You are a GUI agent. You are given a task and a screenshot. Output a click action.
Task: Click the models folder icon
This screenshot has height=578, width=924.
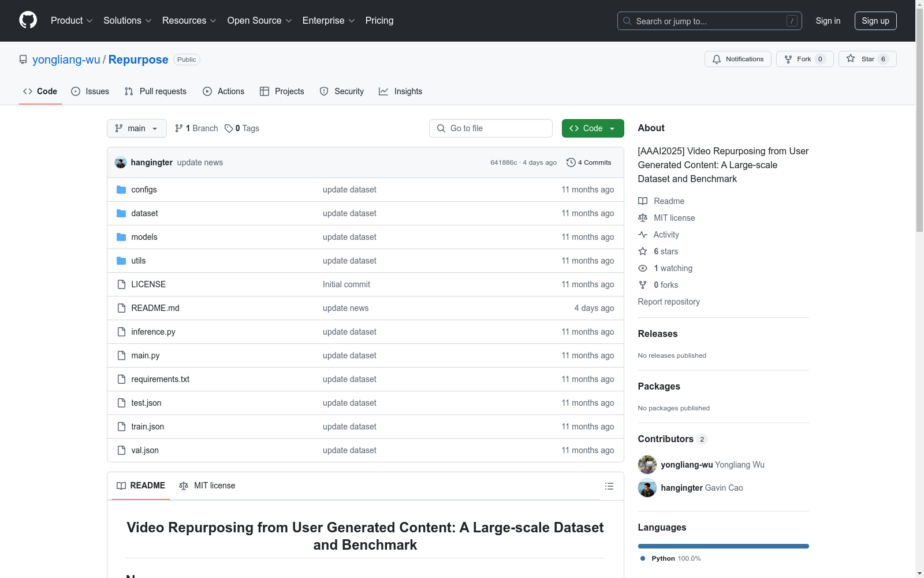coord(121,237)
